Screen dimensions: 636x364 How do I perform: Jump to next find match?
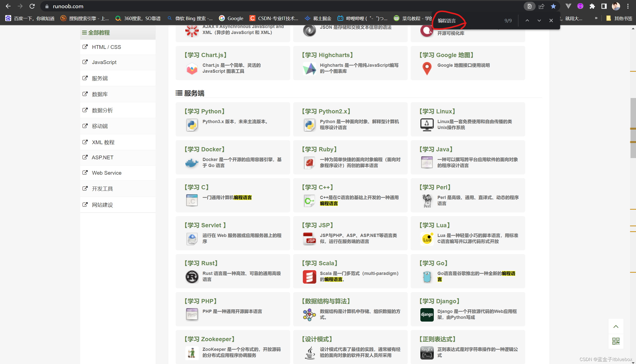539,21
